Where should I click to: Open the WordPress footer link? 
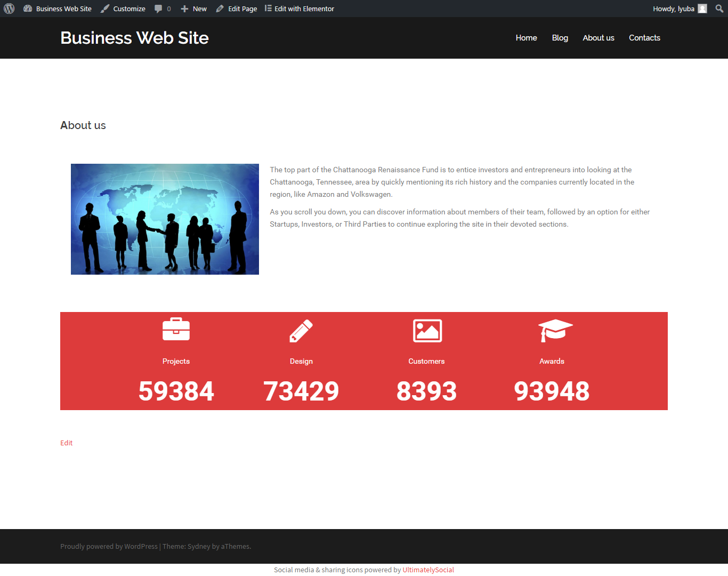(141, 546)
